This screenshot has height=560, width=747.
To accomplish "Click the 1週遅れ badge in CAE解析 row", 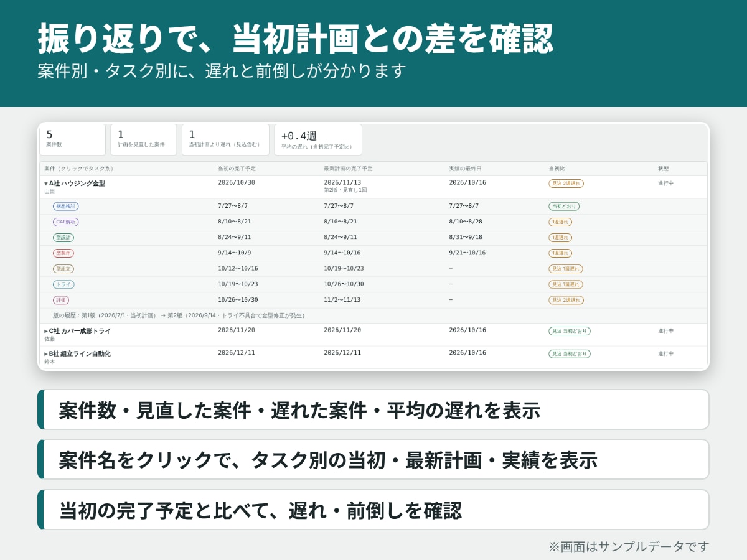I will (x=560, y=222).
